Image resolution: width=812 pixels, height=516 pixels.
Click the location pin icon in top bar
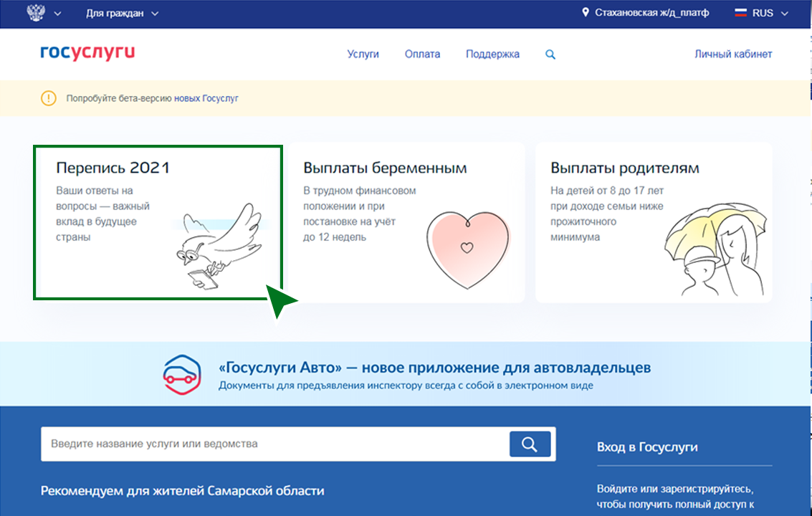[x=586, y=12]
